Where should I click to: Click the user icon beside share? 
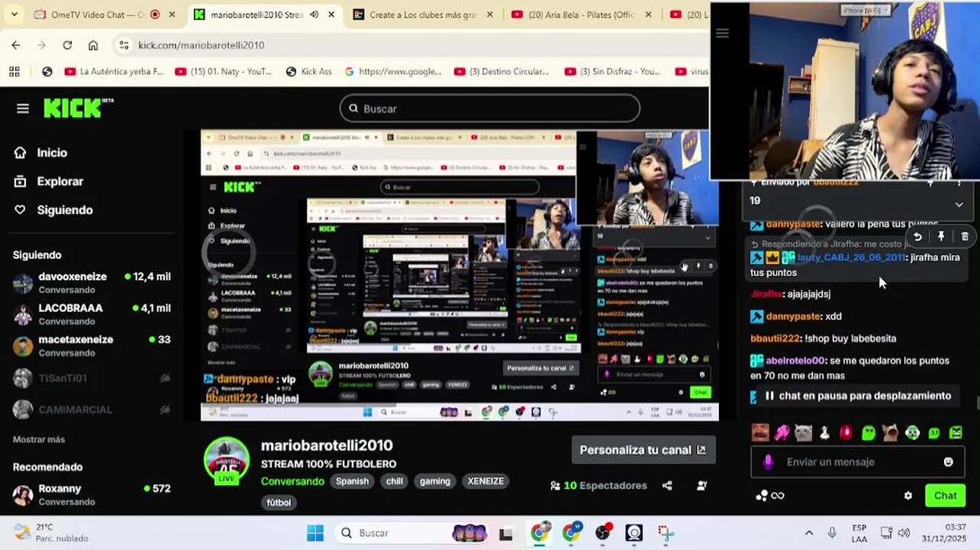click(x=702, y=485)
